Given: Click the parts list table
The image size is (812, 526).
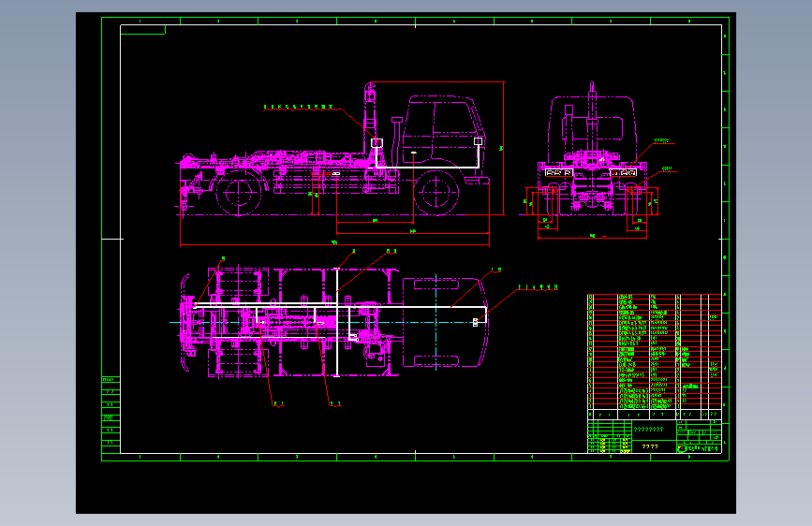Looking at the screenshot, I should tap(654, 357).
